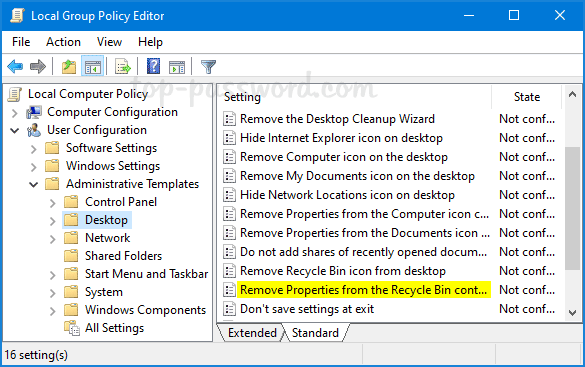Screen dimensions: 585x367
Task: Open Help via the question mark icon
Action: [x=153, y=67]
